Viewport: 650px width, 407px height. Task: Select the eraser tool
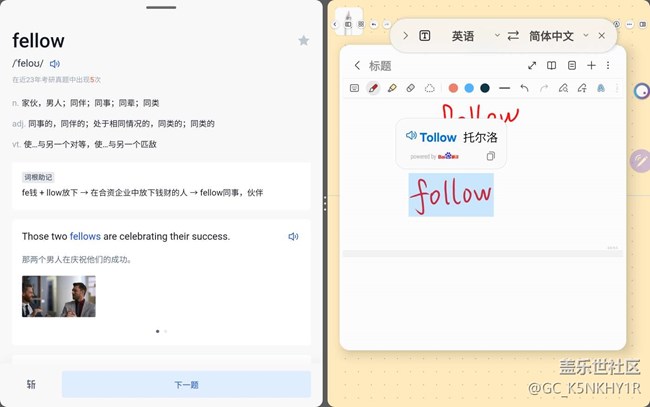coord(411,88)
